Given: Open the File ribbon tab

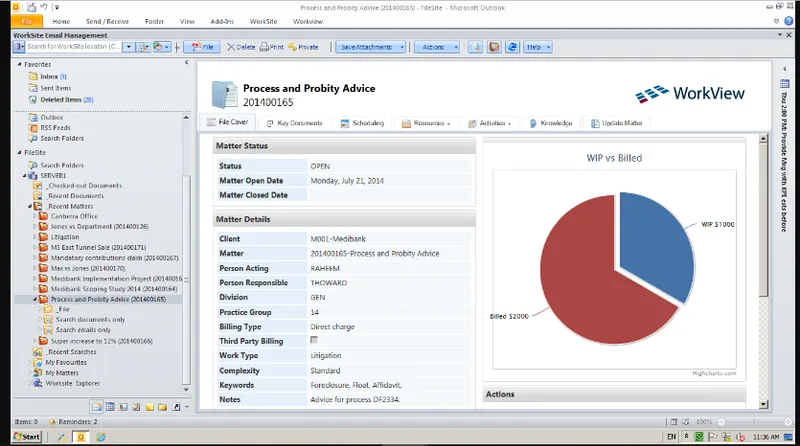Looking at the screenshot, I should click(x=27, y=21).
